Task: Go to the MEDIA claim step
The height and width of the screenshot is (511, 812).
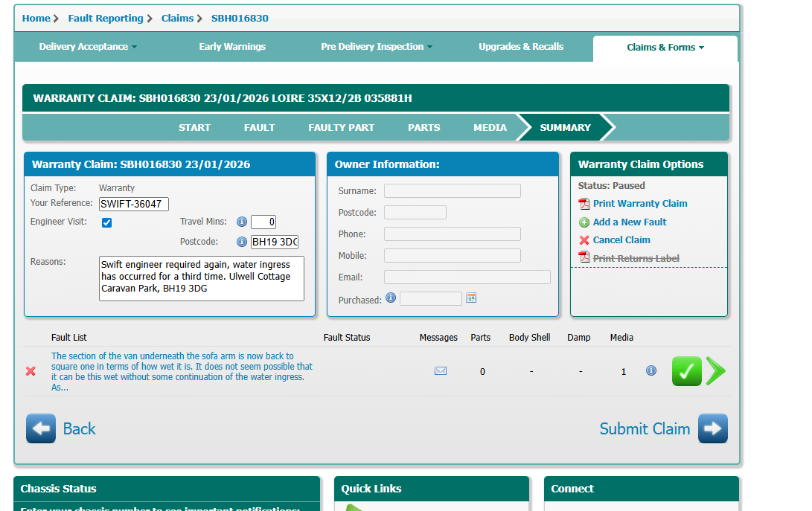Action: tap(490, 128)
